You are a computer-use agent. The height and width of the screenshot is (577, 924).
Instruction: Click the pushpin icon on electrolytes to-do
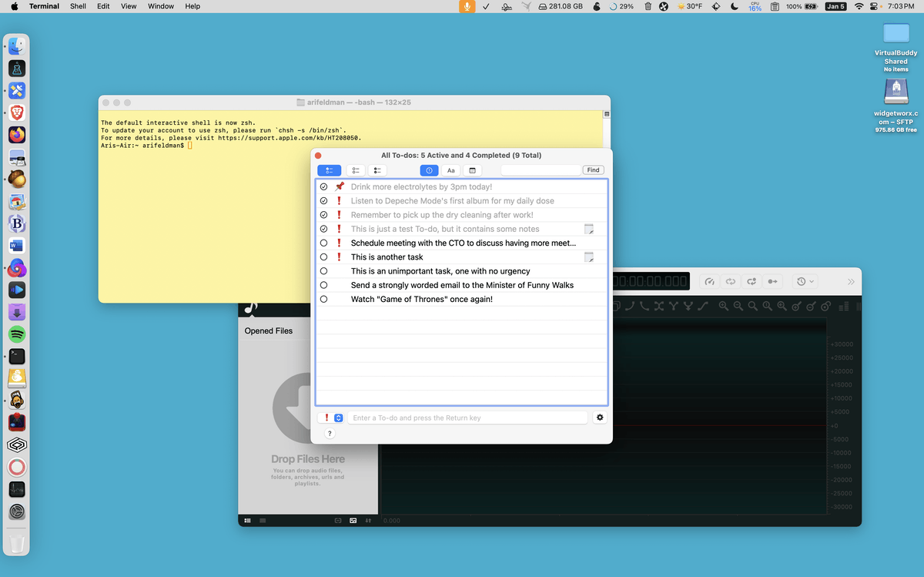[x=339, y=186]
